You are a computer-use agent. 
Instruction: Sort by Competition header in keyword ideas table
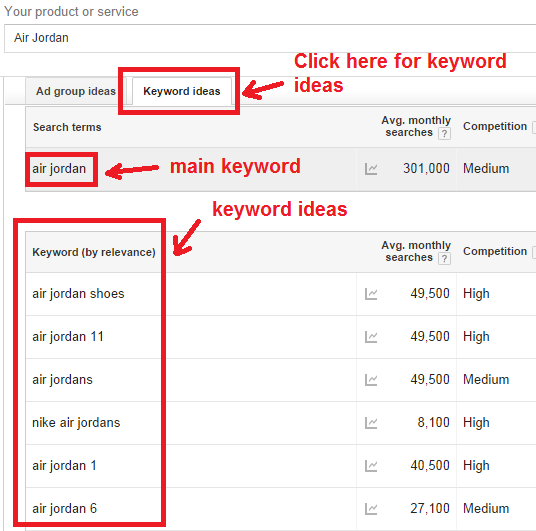pyautogui.click(x=495, y=251)
